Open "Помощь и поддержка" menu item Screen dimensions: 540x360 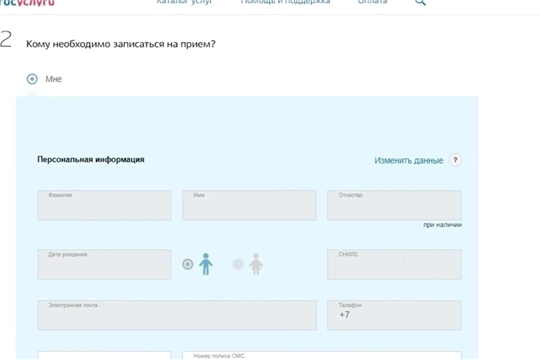point(285,2)
